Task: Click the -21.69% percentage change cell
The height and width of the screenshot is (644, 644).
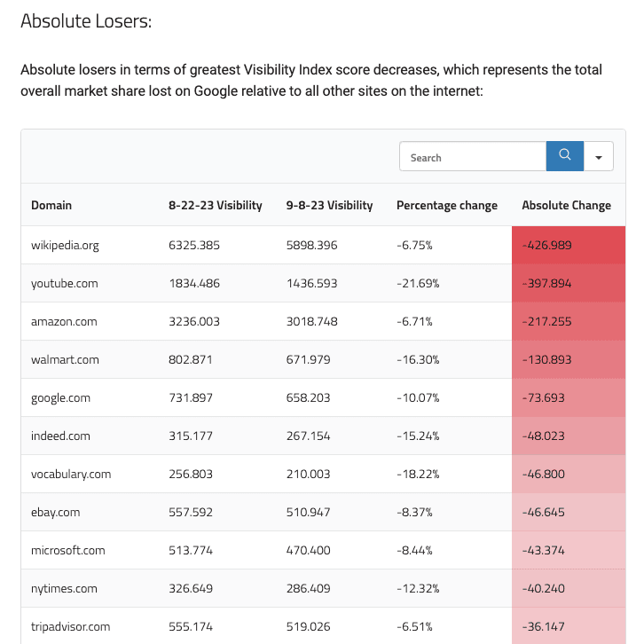Action: [418, 283]
